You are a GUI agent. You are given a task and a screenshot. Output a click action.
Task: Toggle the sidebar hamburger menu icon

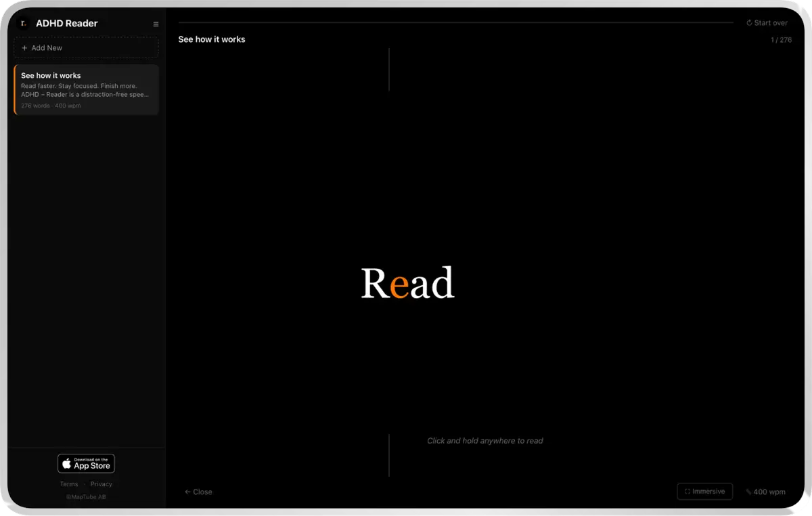[156, 24]
